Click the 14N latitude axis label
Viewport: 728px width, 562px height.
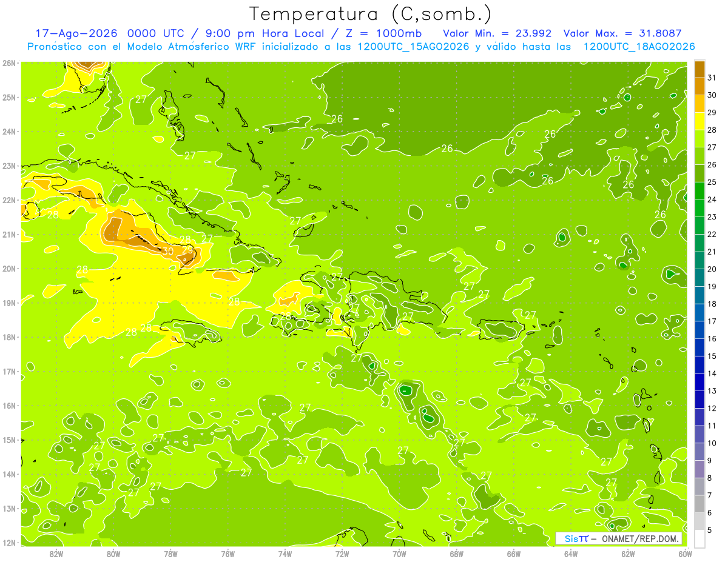click(x=8, y=474)
